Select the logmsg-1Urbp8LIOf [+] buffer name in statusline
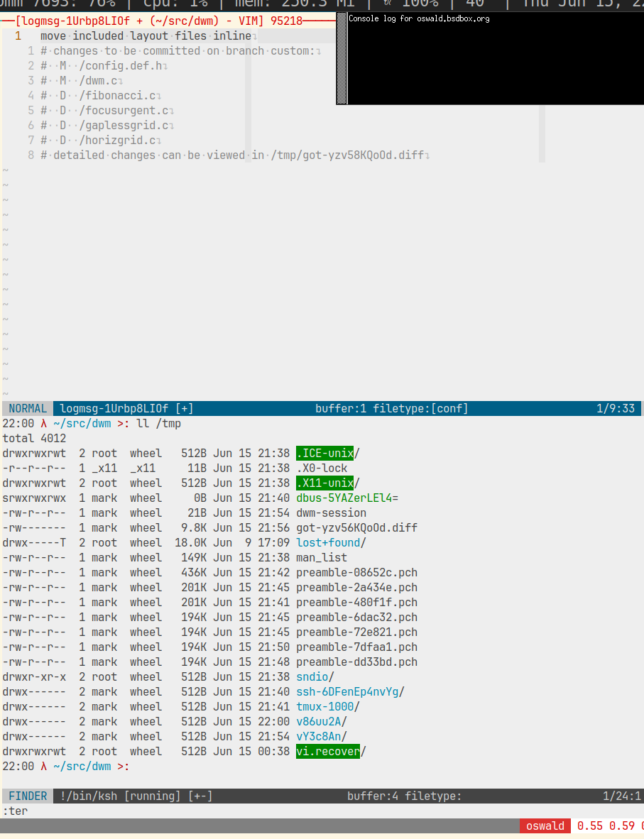Image resolution: width=644 pixels, height=839 pixels. point(126,409)
